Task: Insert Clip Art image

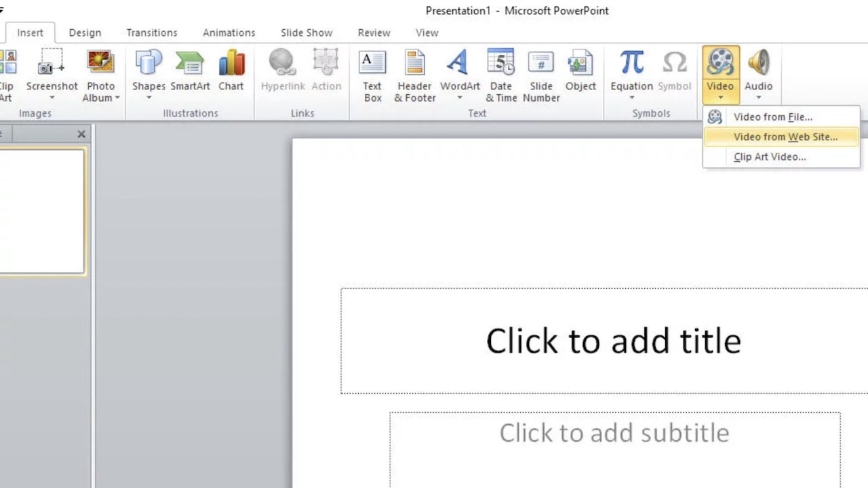Action: (6, 75)
